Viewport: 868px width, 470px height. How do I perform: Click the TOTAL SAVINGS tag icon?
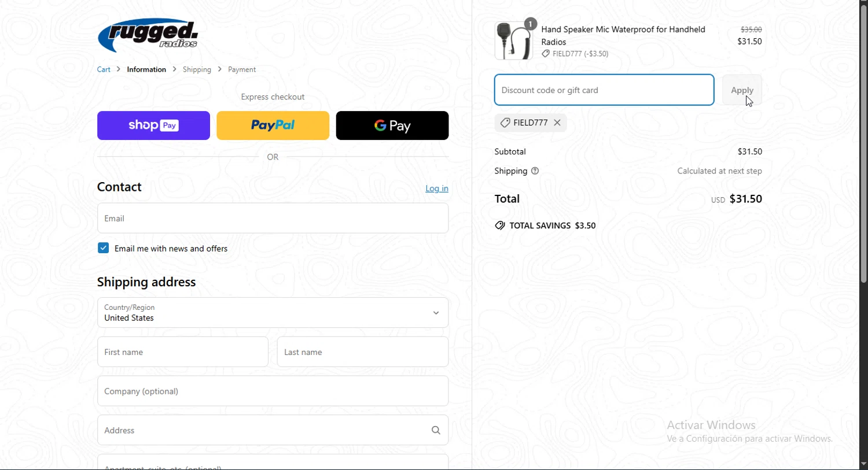[x=500, y=226]
